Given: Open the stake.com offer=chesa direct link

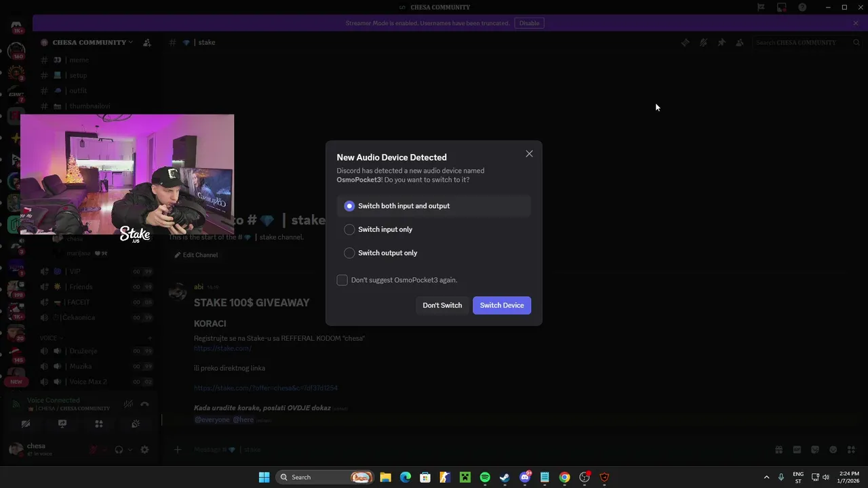Looking at the screenshot, I should click(x=266, y=388).
